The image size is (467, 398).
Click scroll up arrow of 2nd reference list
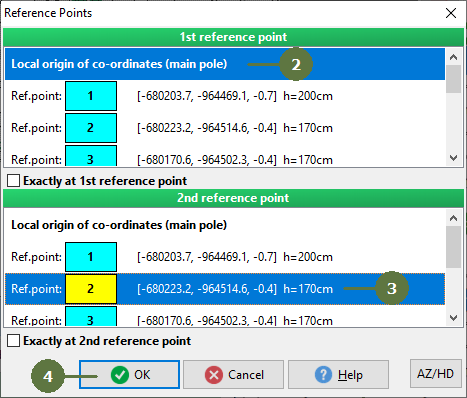[453, 218]
